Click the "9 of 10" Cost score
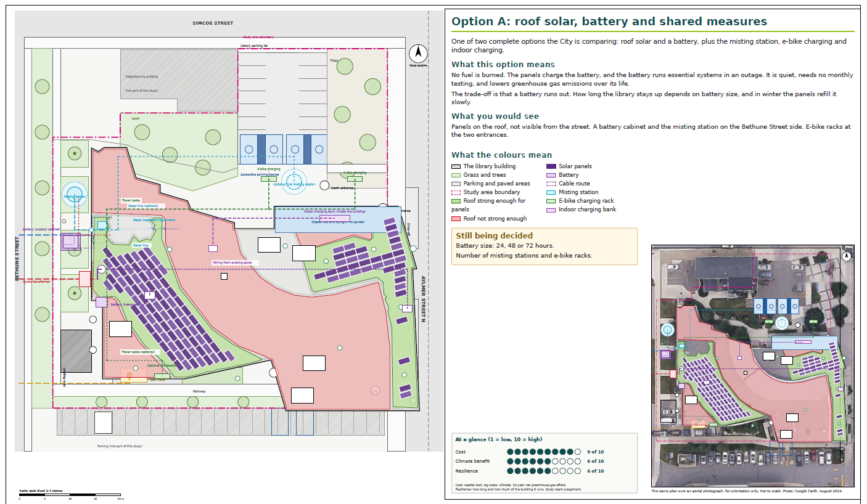The width and height of the screenshot is (867, 504). (x=596, y=452)
